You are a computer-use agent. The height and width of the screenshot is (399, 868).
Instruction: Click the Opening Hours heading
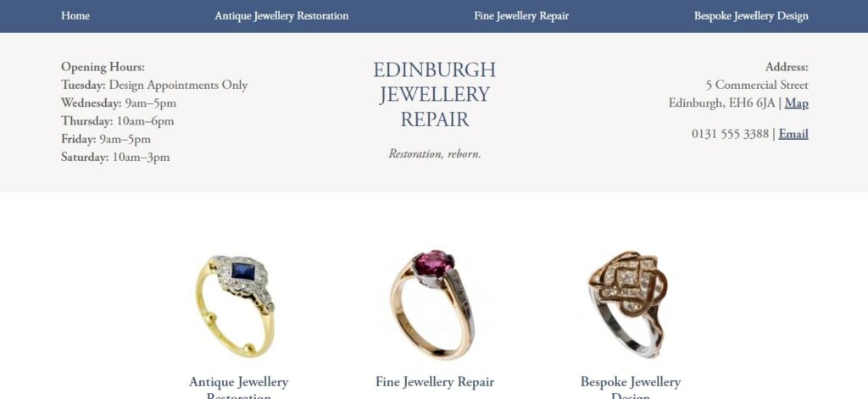pyautogui.click(x=103, y=67)
